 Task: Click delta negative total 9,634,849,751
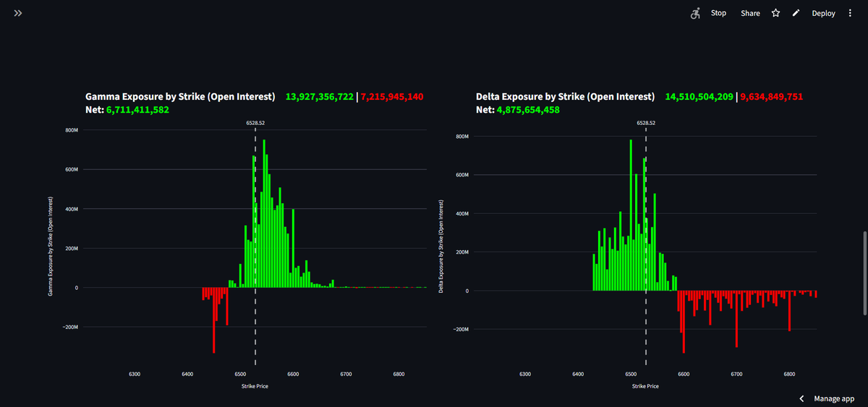pos(772,96)
